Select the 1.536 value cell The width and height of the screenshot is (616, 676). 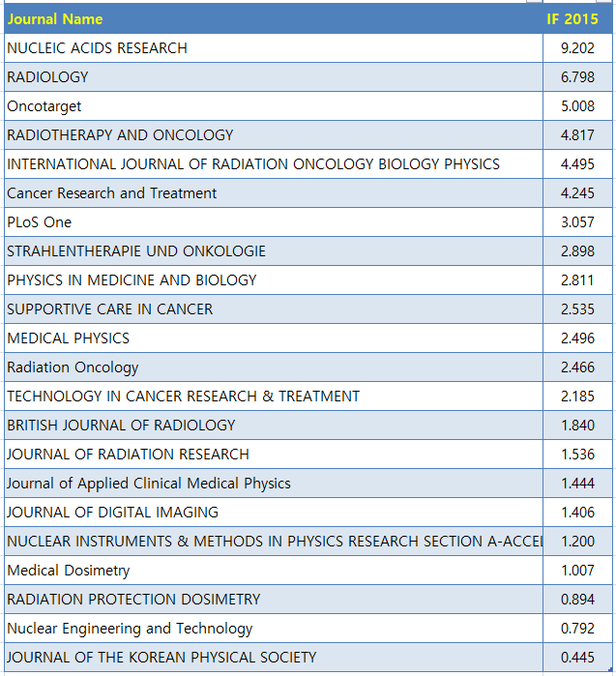tap(577, 454)
